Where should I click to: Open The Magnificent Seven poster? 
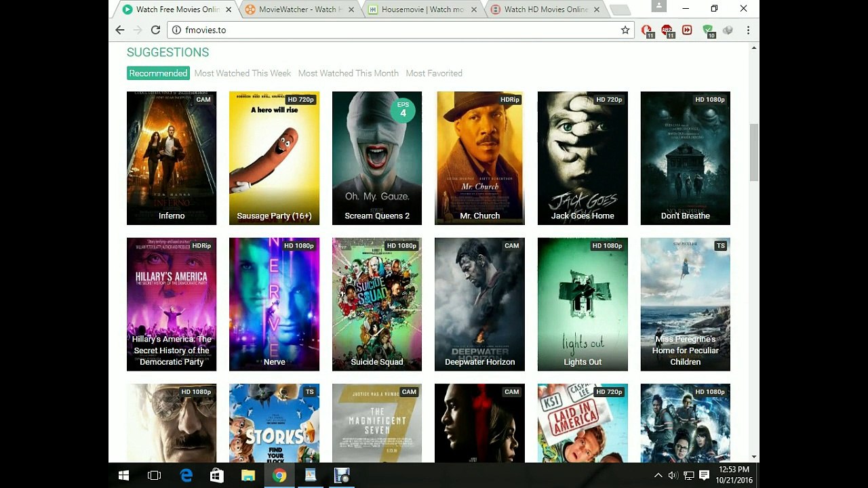(377, 423)
